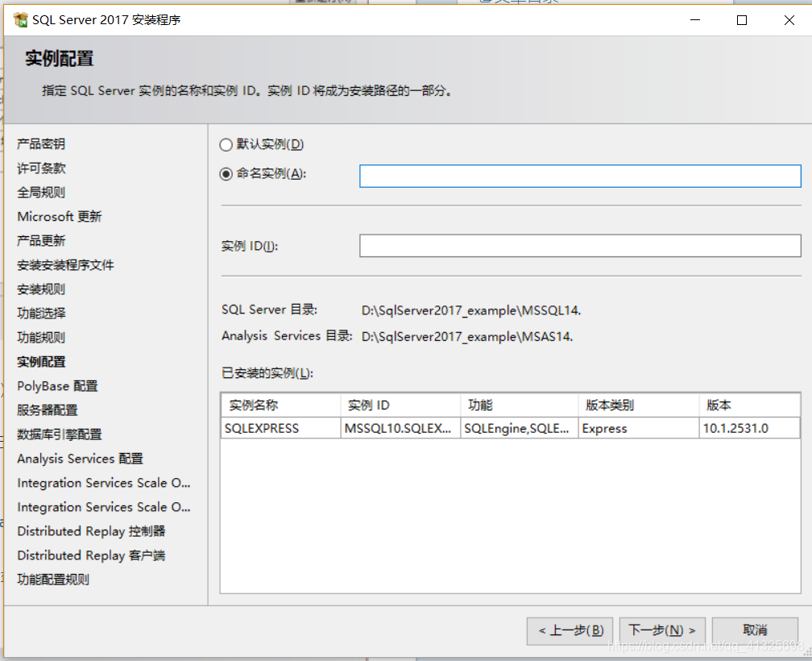Click the MSSQL10.SQLEX... instance ID cell
The image size is (812, 661).
[x=400, y=428]
